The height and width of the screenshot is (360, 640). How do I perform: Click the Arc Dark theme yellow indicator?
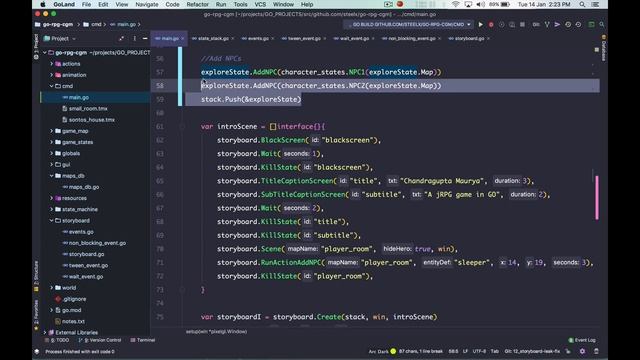[393, 351]
